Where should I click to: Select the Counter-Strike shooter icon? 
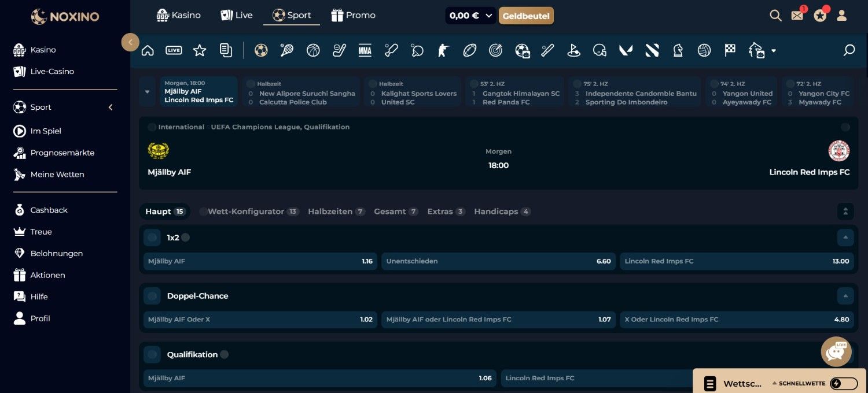(444, 51)
